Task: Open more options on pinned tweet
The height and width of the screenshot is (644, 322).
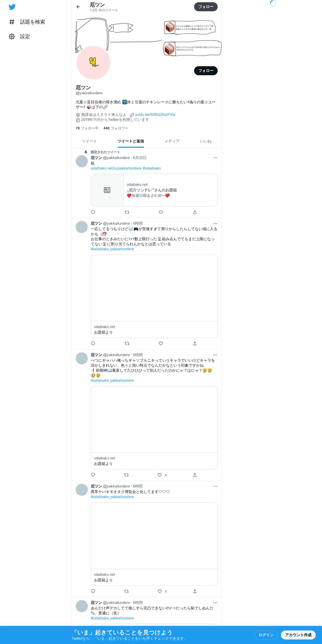Action: click(x=215, y=158)
